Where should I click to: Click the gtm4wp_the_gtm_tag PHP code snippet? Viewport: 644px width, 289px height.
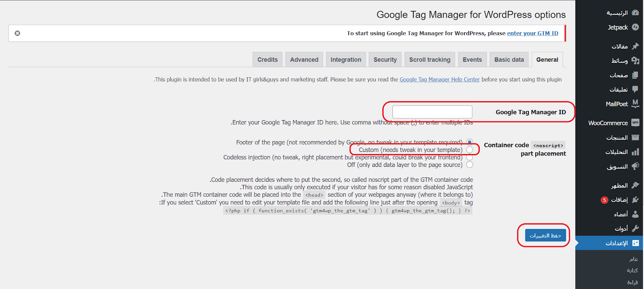[348, 210]
